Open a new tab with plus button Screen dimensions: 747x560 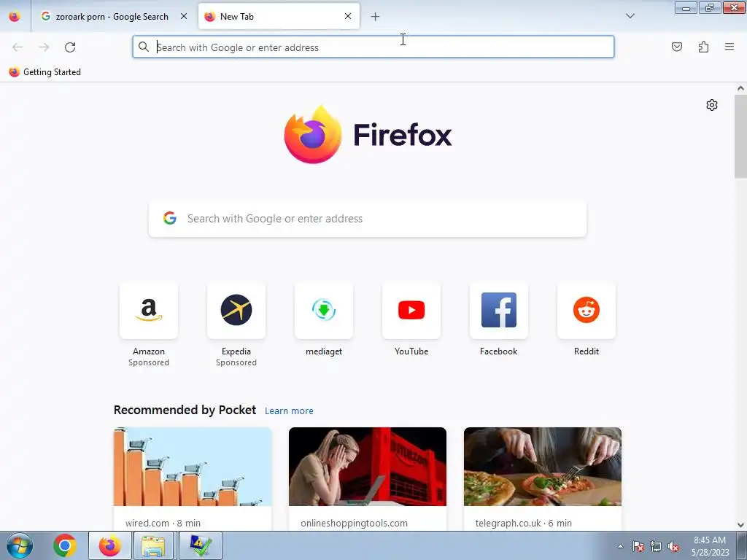[x=376, y=17]
